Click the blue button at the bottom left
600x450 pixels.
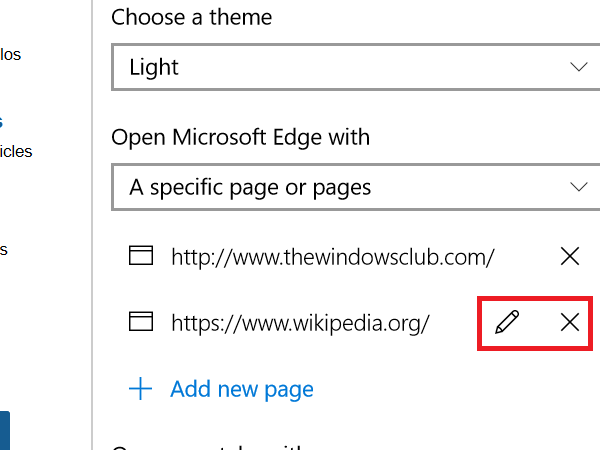[x=4, y=430]
